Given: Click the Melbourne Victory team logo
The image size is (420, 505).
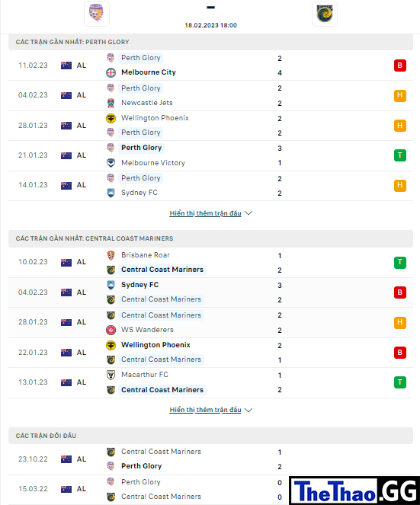Looking at the screenshot, I should (x=111, y=163).
